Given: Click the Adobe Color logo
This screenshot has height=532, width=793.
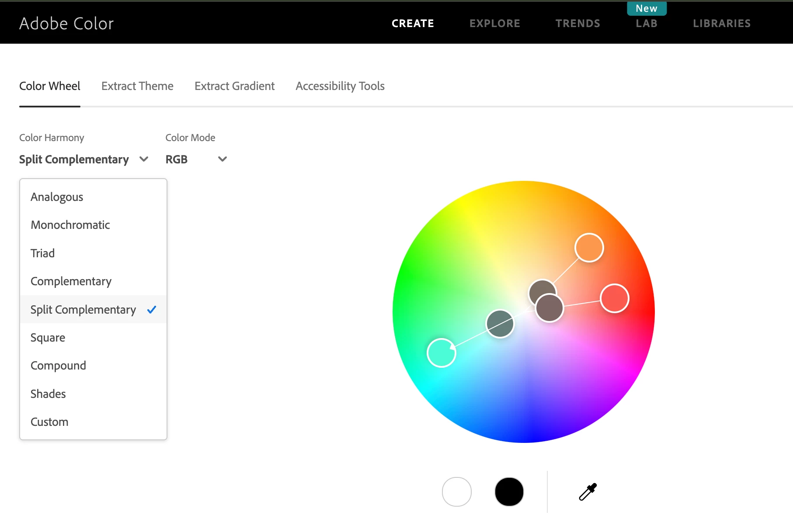Looking at the screenshot, I should [66, 24].
